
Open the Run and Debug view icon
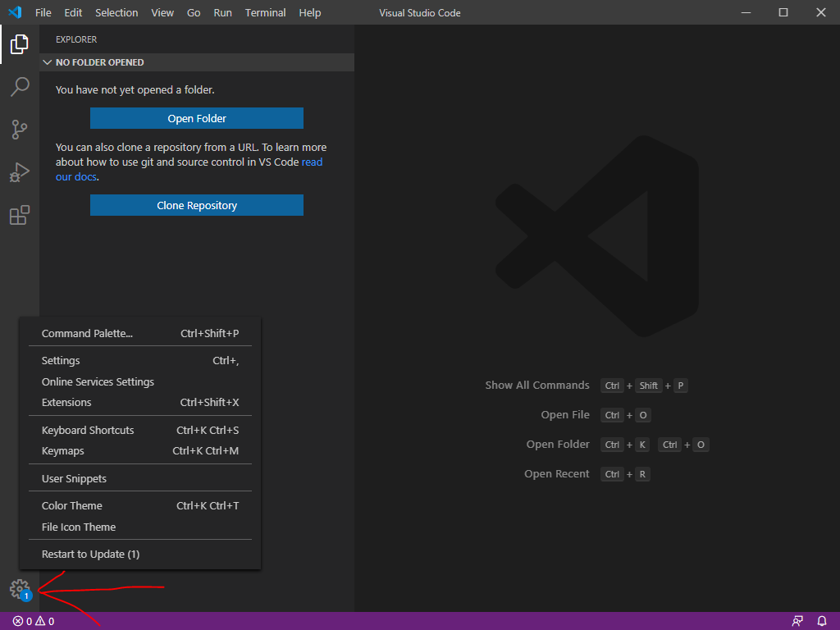tap(20, 172)
